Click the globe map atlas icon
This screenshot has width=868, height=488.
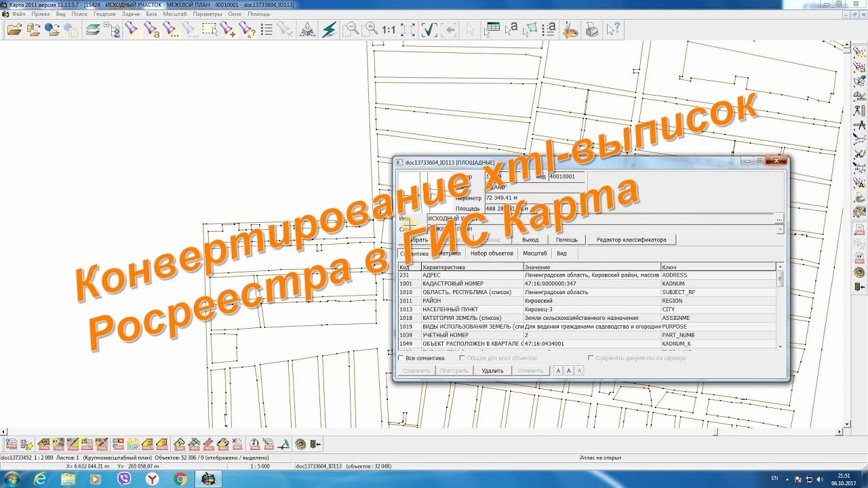click(52, 30)
